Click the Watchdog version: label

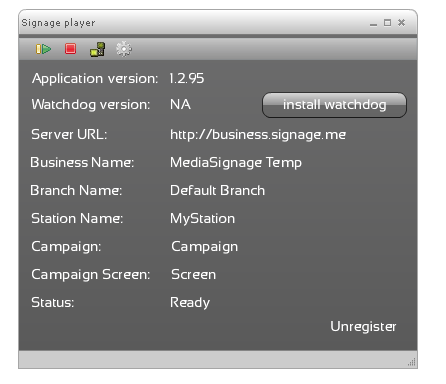pyautogui.click(x=91, y=105)
